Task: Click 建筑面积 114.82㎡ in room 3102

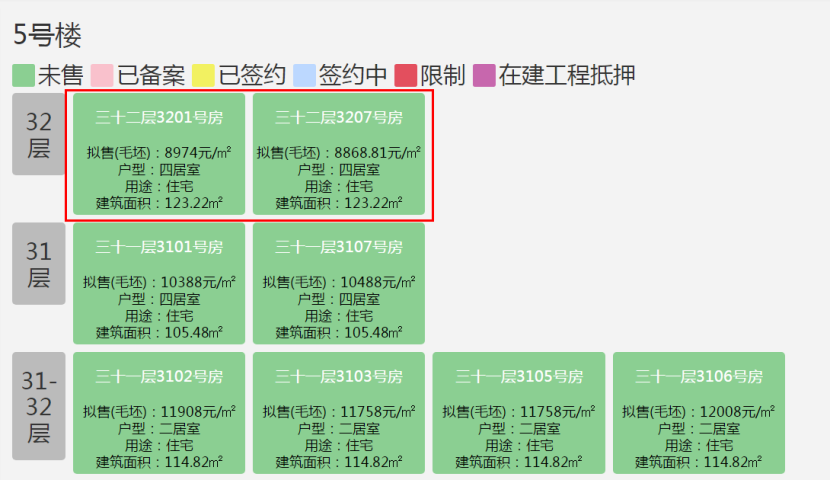Action: click(159, 462)
